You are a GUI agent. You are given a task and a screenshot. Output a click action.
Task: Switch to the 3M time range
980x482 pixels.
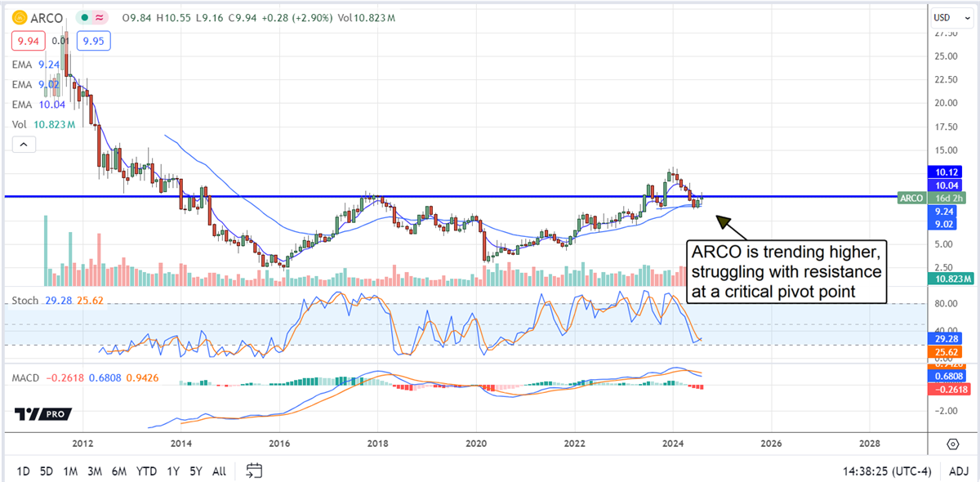pos(95,471)
